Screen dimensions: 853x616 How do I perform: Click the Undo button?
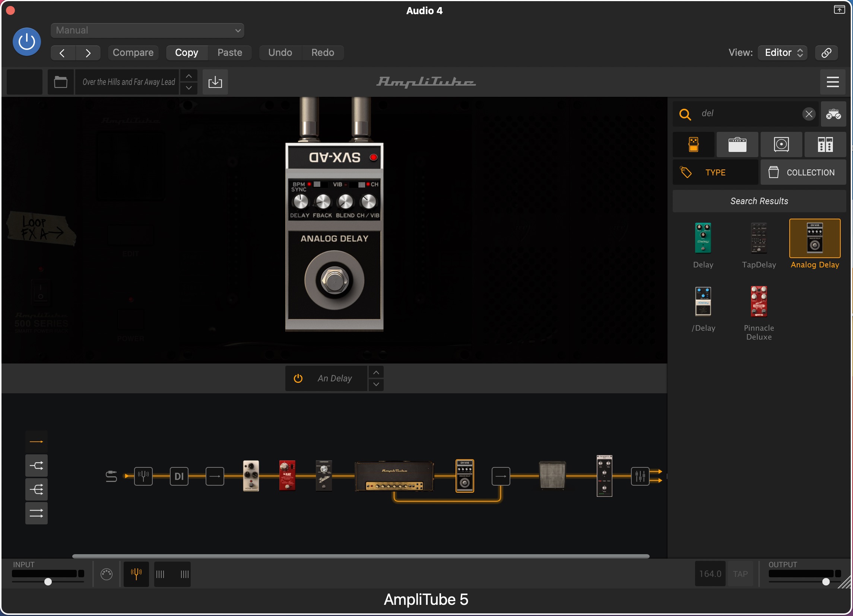click(280, 53)
